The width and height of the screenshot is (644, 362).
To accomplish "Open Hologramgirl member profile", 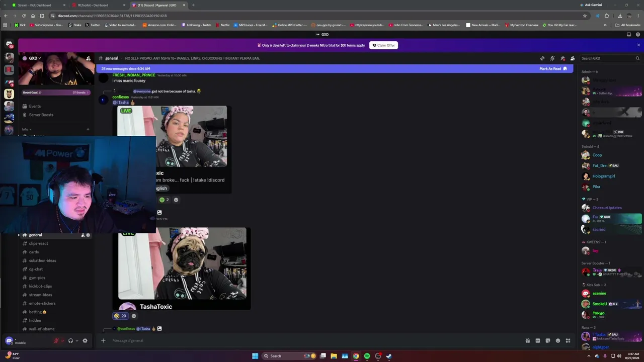I will click(x=604, y=176).
